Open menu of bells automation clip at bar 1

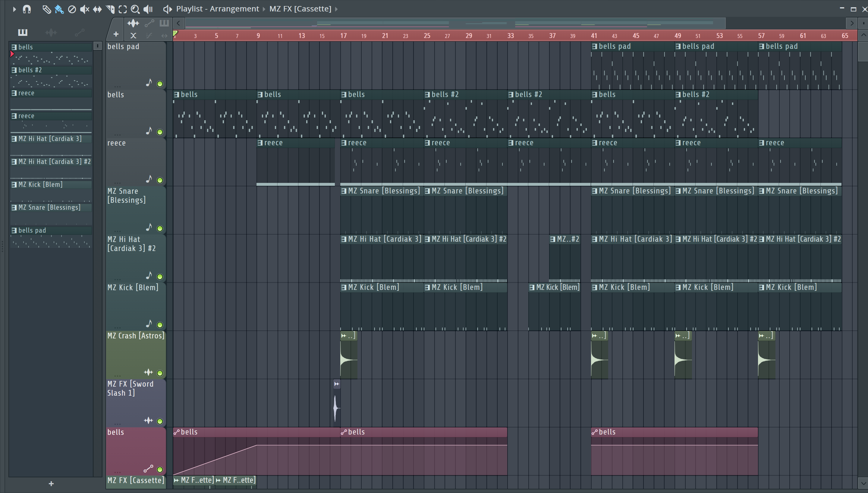(x=176, y=432)
